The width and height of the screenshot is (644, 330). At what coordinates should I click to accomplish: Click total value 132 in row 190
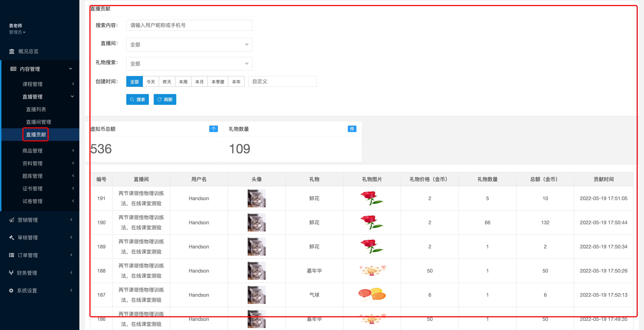[x=545, y=222]
